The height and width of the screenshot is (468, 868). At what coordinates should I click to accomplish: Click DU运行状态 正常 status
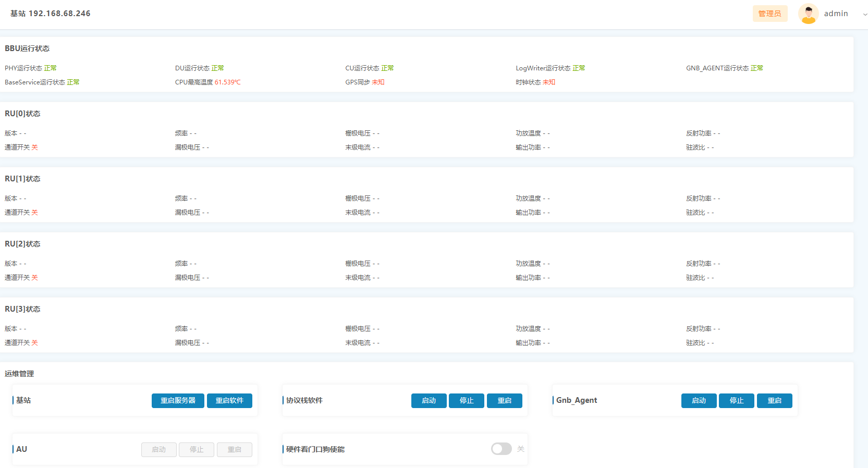pyautogui.click(x=200, y=68)
